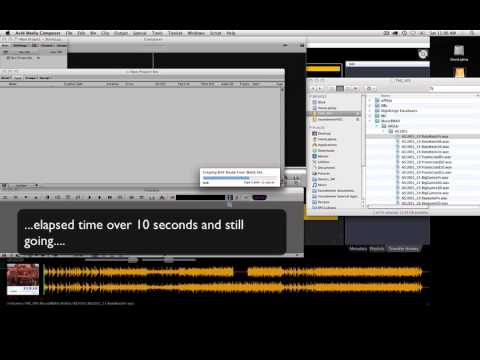Select the Script tab in the bin window
Viewport: 480px width, 360px height.
pos(45,78)
